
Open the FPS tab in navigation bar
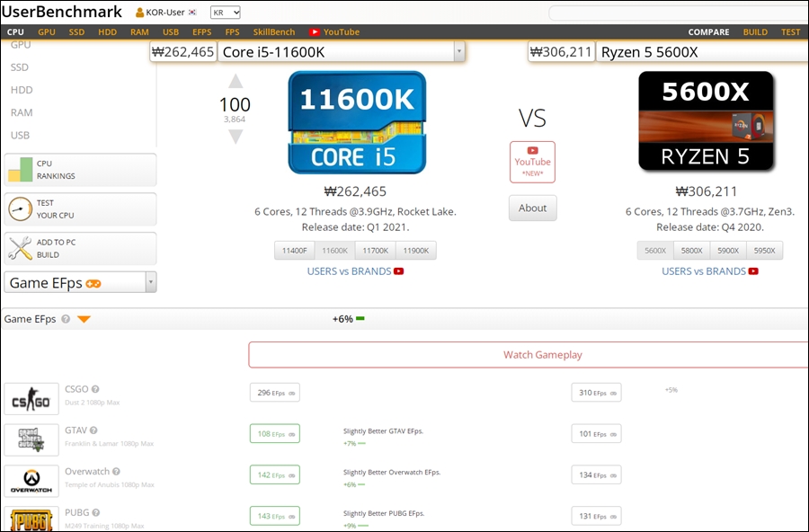tap(232, 32)
